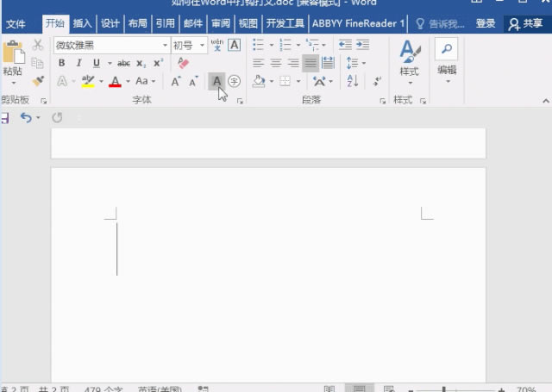Toggle character shading button
The image size is (552, 392).
[x=216, y=81]
